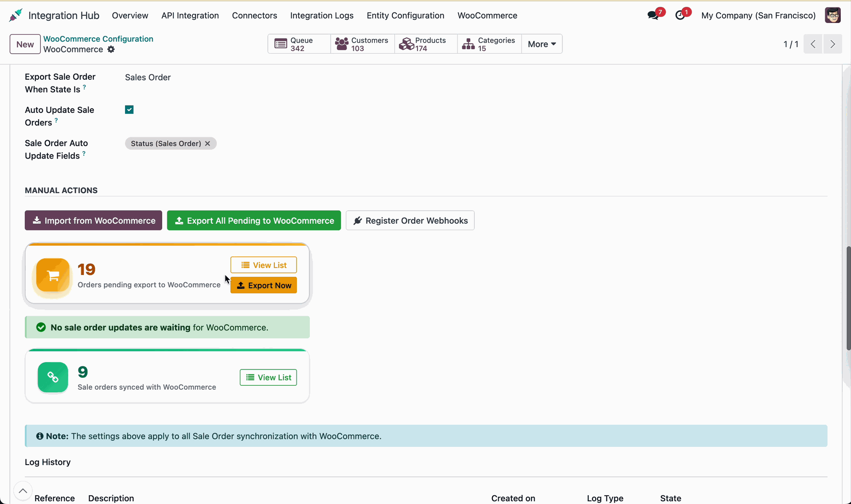This screenshot has height=504, width=851.
Task: Open the WooCommerce top menu
Action: [x=487, y=16]
